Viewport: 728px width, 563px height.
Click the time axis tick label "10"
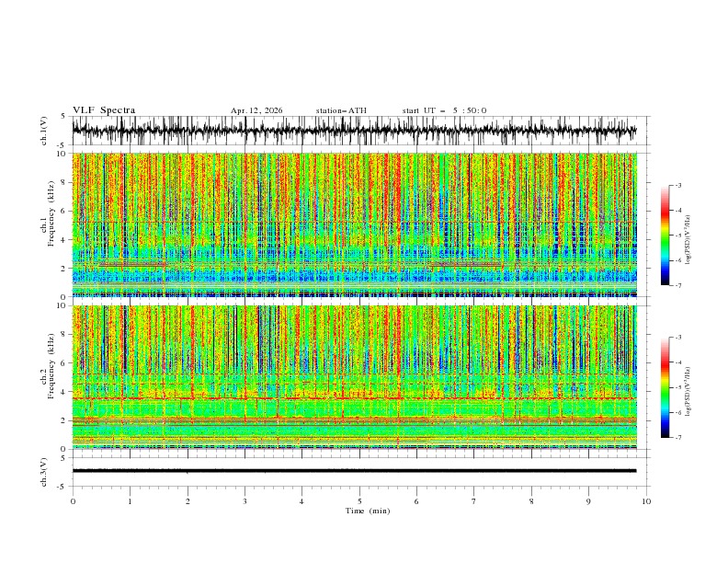[646, 501]
